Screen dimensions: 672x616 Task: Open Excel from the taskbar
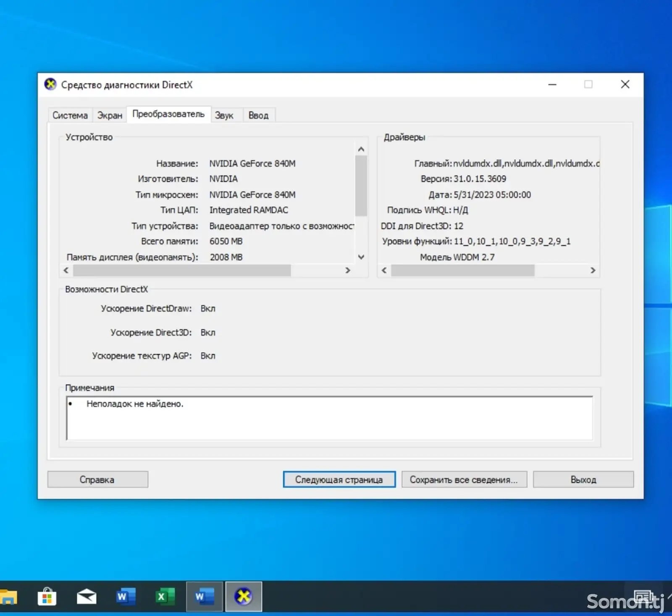pos(165,597)
